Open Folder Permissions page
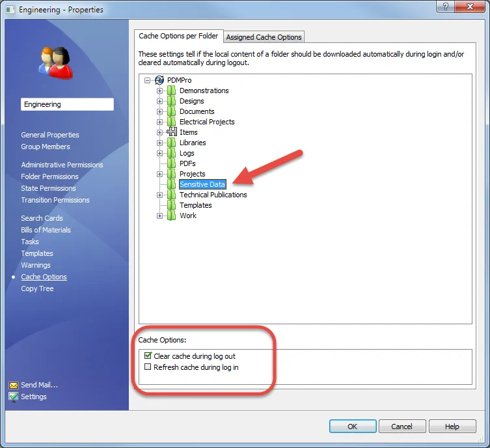Image resolution: width=490 pixels, height=448 pixels. [x=49, y=176]
